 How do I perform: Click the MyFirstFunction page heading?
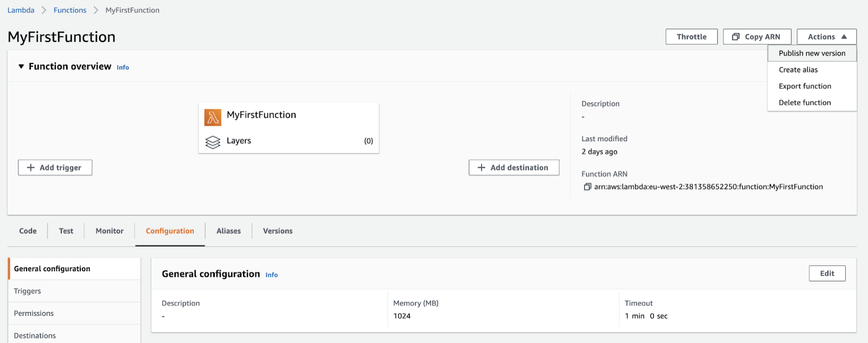point(61,37)
